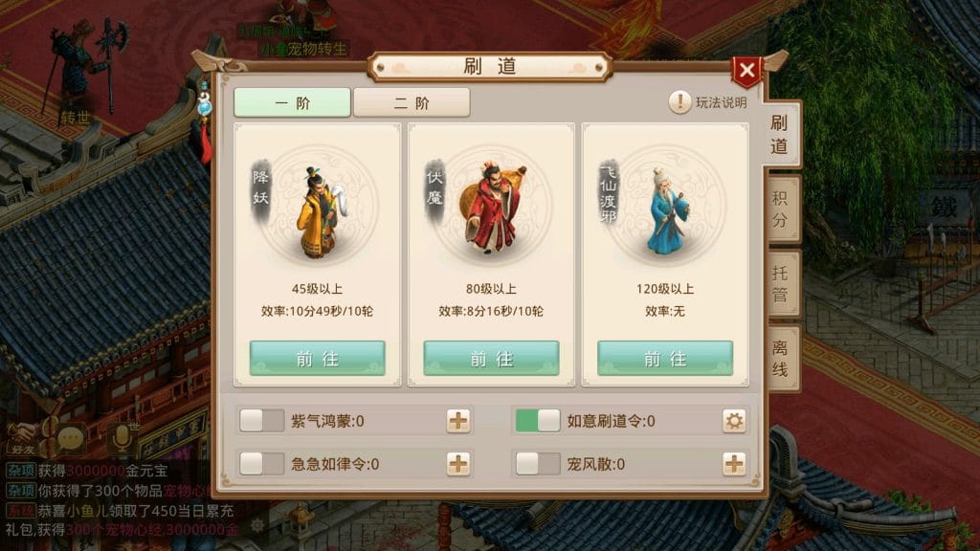Disable the 如意刷道令 toggle switch
This screenshot has width=980, height=551.
[538, 421]
